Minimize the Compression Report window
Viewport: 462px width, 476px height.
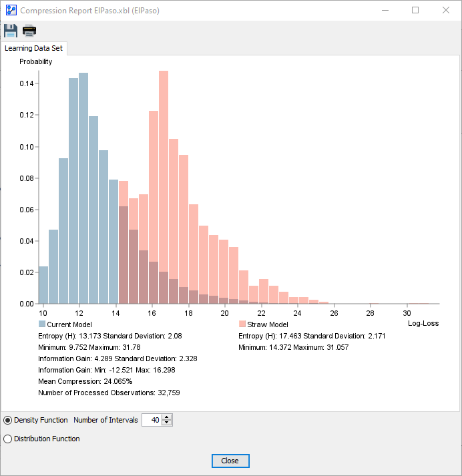point(385,10)
